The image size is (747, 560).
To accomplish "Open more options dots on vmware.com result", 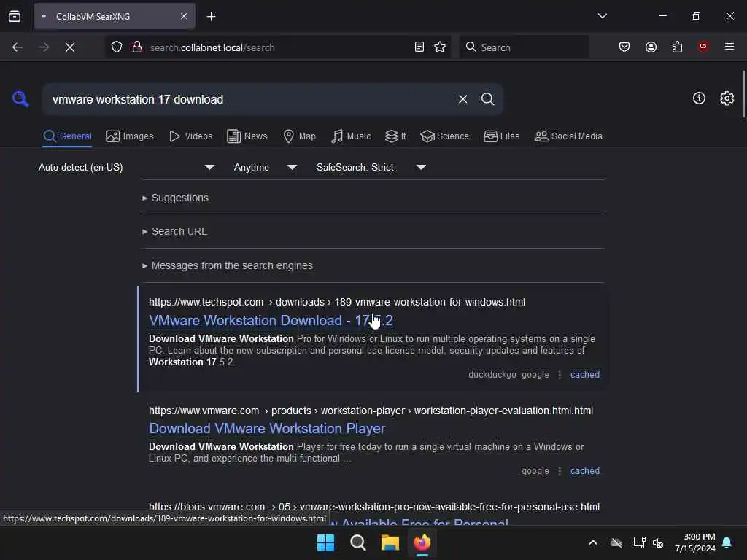I will point(560,471).
